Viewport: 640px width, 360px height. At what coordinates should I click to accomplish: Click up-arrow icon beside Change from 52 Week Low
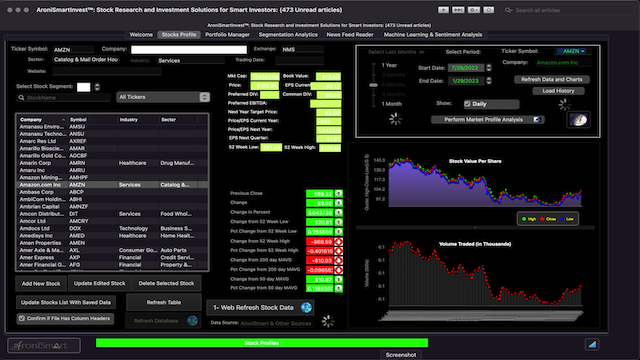click(x=339, y=222)
